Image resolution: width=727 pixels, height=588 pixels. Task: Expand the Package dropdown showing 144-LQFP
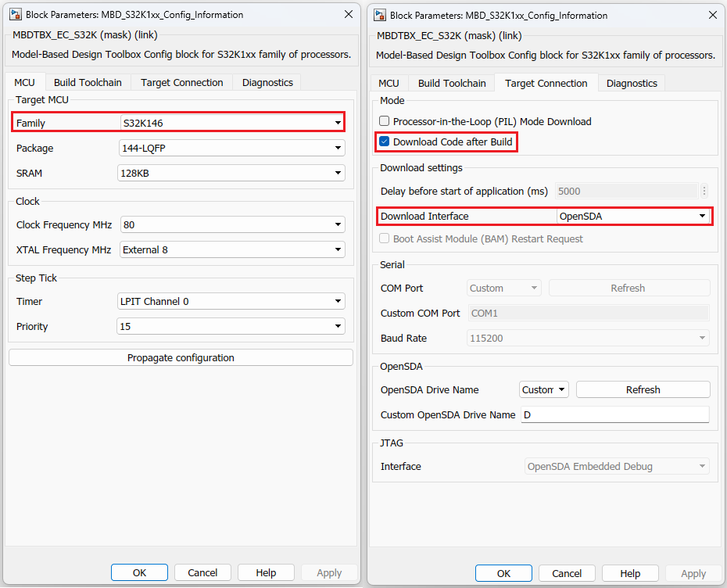(x=338, y=148)
